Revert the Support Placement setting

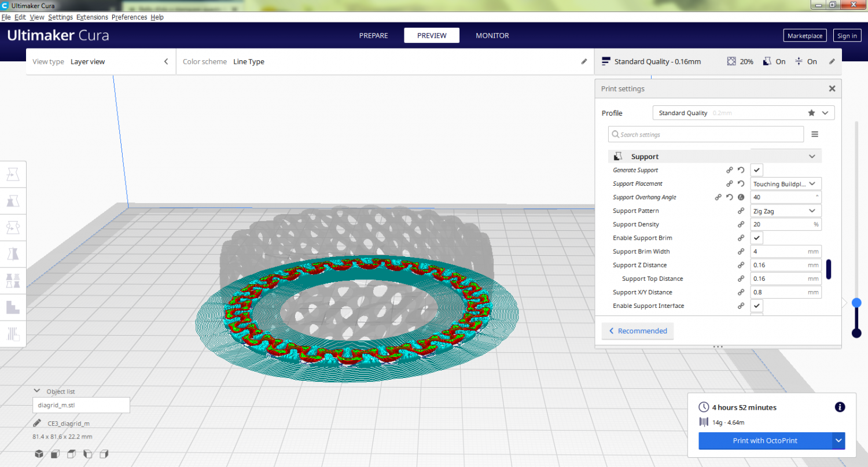(741, 183)
